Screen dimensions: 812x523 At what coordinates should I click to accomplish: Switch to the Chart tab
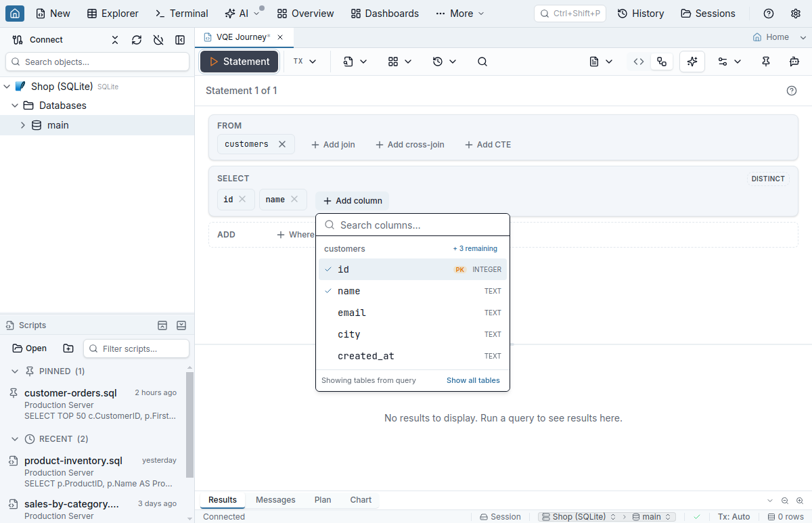(x=361, y=500)
